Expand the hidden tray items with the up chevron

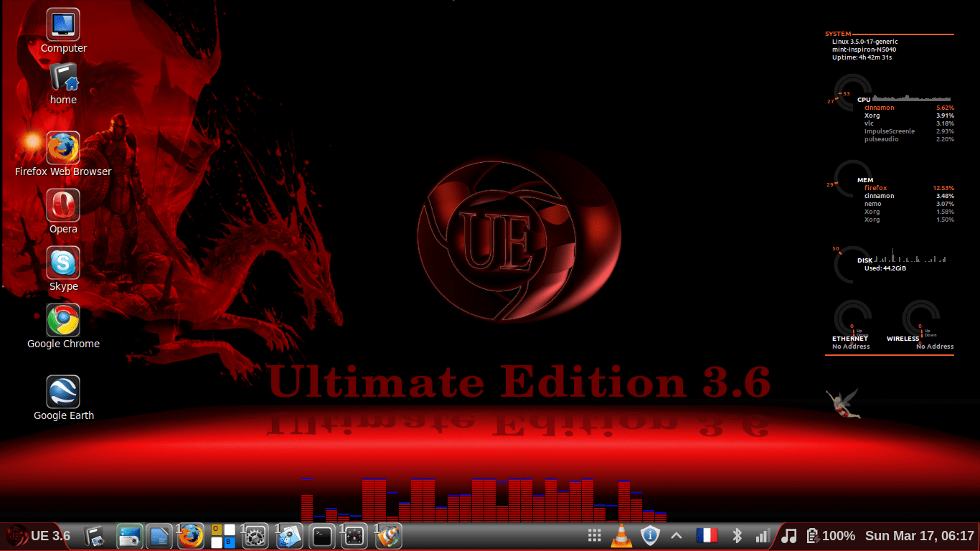[x=676, y=535]
